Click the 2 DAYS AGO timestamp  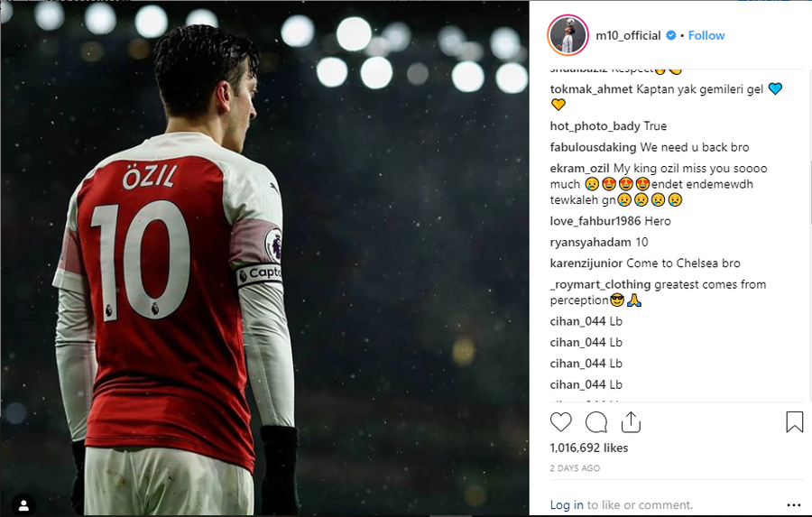click(575, 468)
